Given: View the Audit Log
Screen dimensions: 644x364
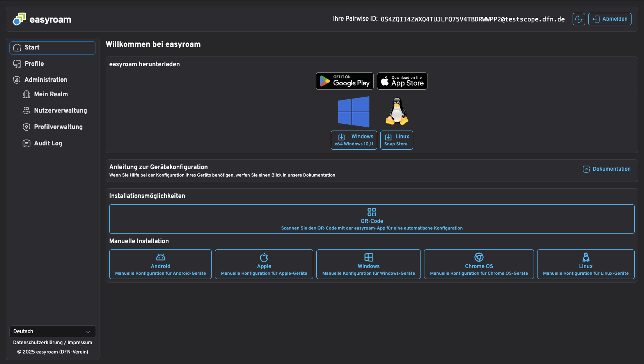Looking at the screenshot, I should [x=48, y=143].
